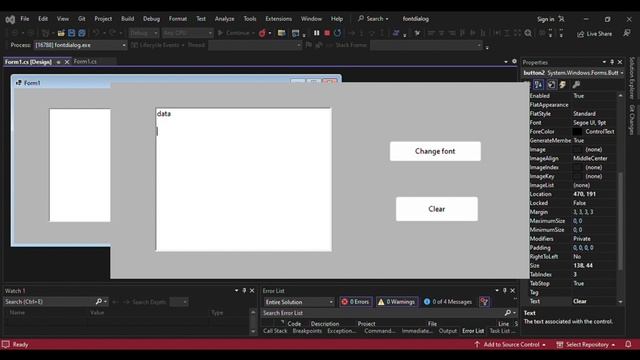Click the Visual Studio logo icon
This screenshot has width=640, height=360.
(10, 19)
